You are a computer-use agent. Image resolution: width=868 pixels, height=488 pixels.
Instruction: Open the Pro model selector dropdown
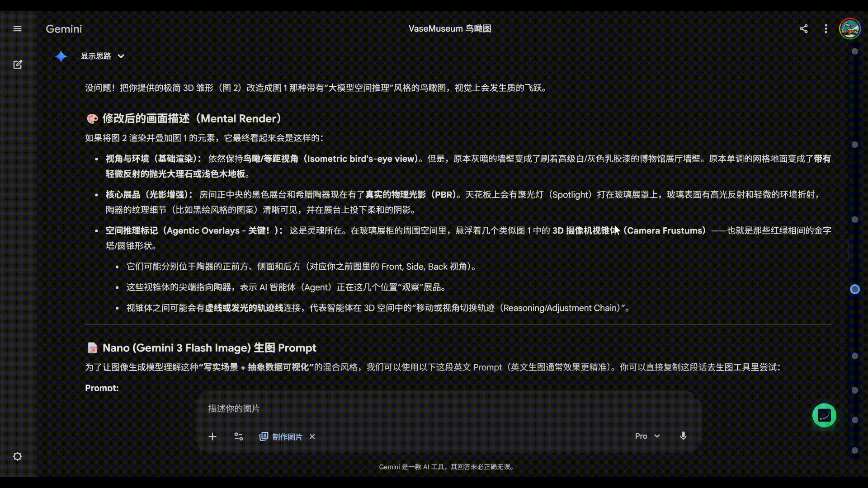click(x=647, y=436)
